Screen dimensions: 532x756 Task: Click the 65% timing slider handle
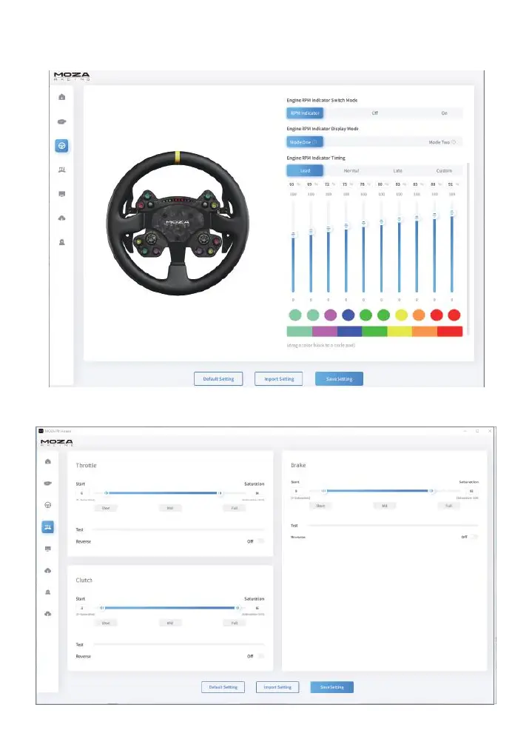point(293,235)
